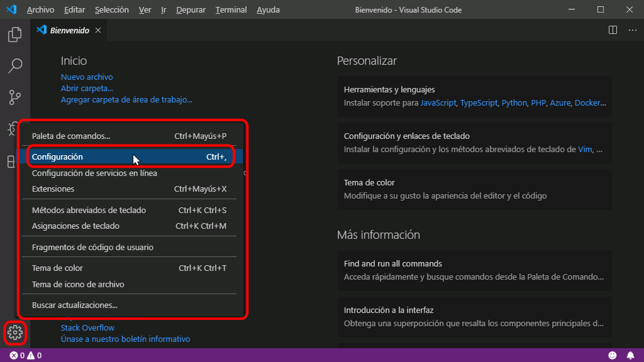The height and width of the screenshot is (362, 644).
Task: Close the Bienvenido tab
Action: click(x=97, y=30)
